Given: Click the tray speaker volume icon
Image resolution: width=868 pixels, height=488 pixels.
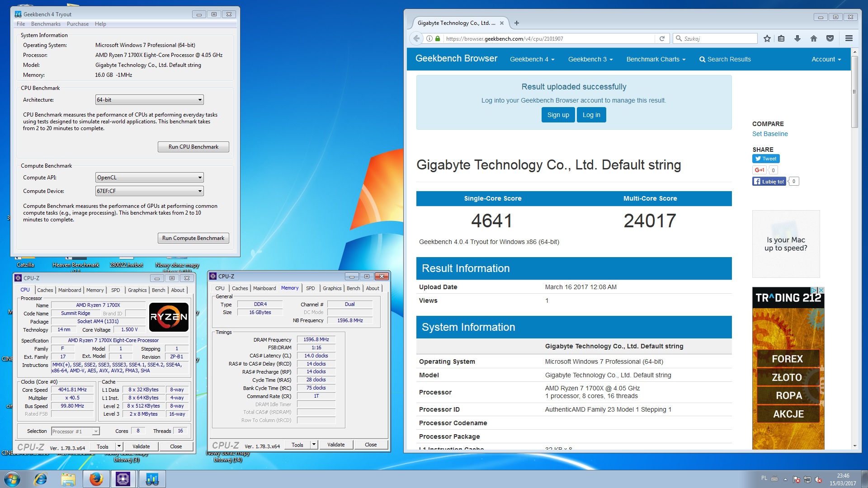Looking at the screenshot, I should pyautogui.click(x=818, y=479).
